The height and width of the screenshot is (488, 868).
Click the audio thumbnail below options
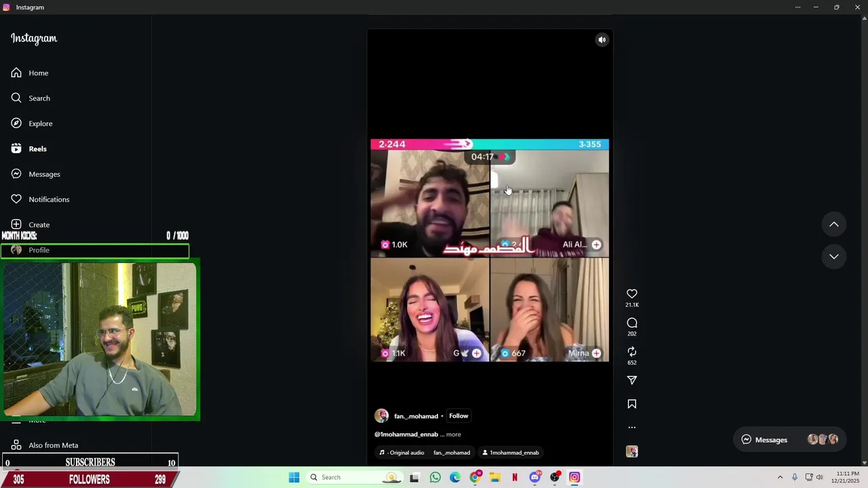[632, 451]
